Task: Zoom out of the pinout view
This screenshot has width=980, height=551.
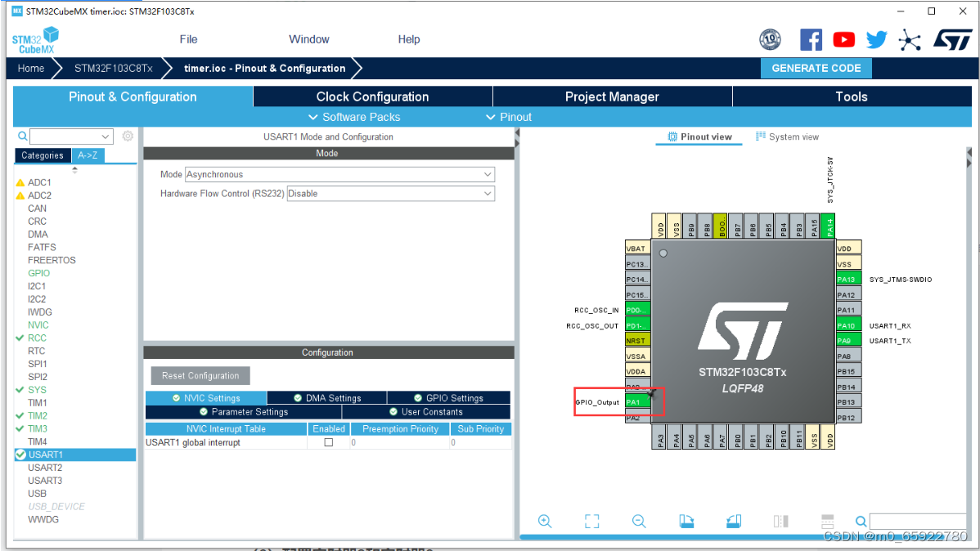Action: pos(639,521)
